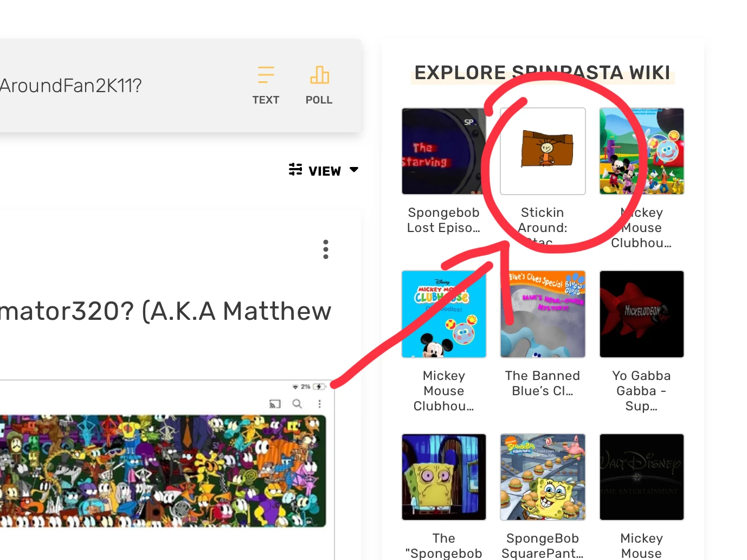747x560 pixels.
Task: Click the Spongebob Lost Episo... title link
Action: pos(443,220)
